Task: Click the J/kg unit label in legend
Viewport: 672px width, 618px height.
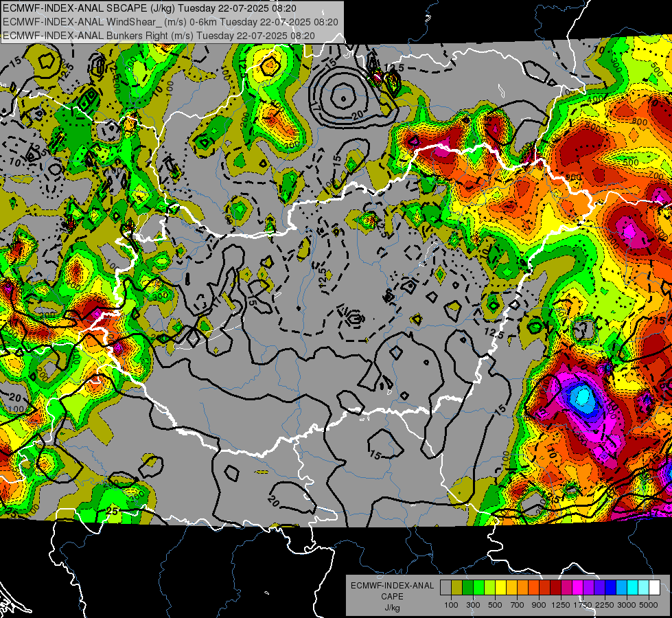Action: [x=392, y=608]
